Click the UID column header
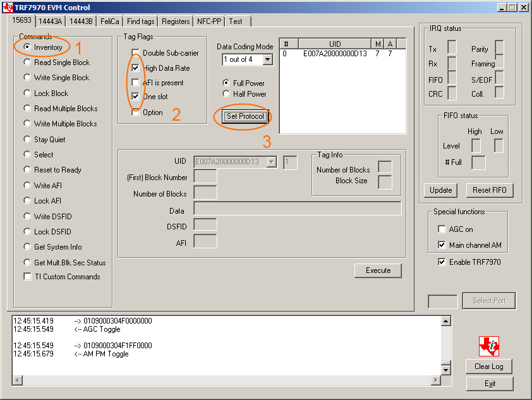Viewport: 532px width, 400px height. [335, 44]
